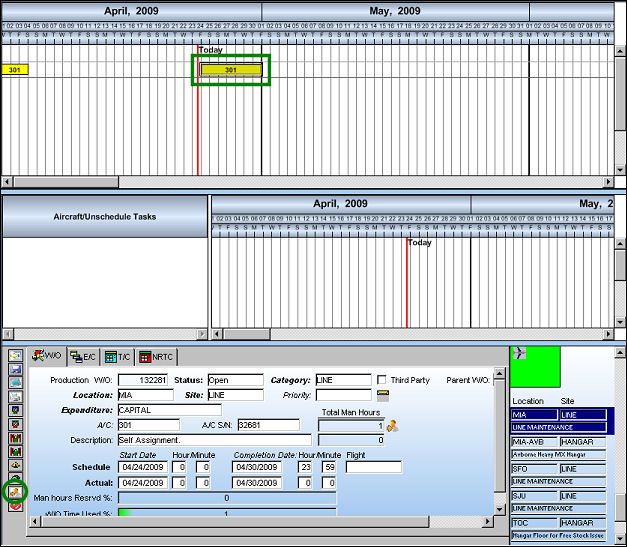Screen dimensions: 627x547
Task: Select the SFO LINE location row
Action: (x=559, y=475)
